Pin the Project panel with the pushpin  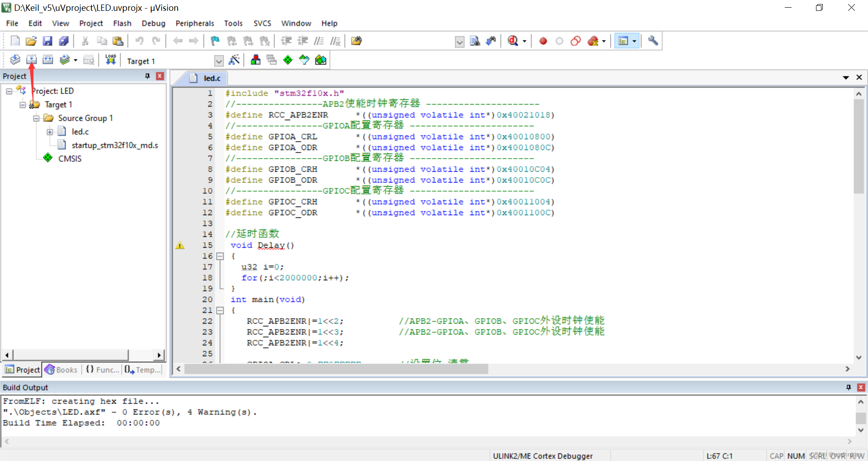[x=147, y=76]
